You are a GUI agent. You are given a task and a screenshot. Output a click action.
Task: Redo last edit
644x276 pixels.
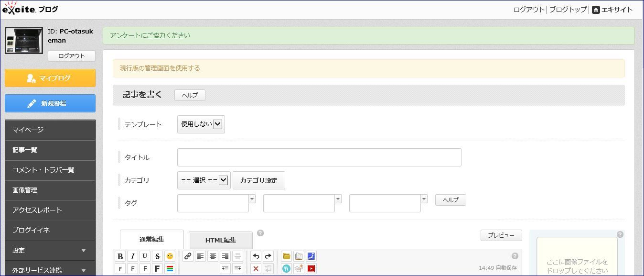[268, 256]
